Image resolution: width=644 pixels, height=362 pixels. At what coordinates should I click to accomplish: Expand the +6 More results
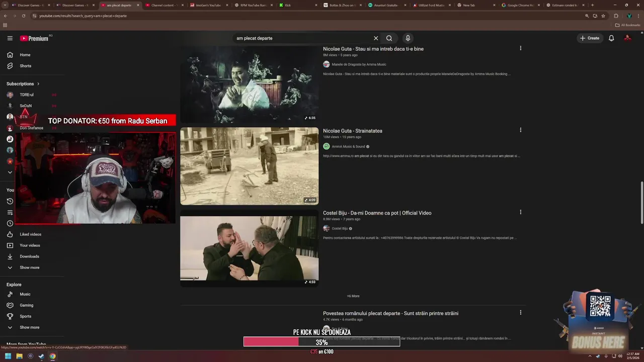coord(353,296)
